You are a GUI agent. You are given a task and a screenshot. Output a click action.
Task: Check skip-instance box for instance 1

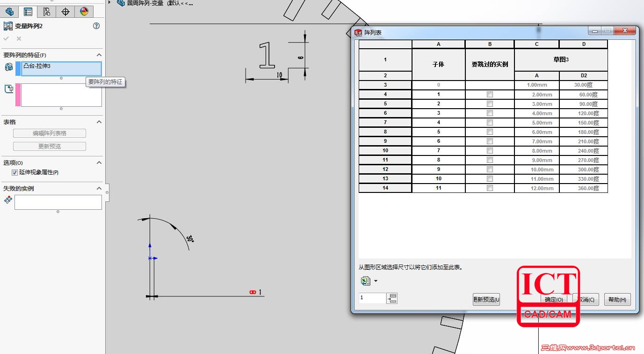click(490, 95)
